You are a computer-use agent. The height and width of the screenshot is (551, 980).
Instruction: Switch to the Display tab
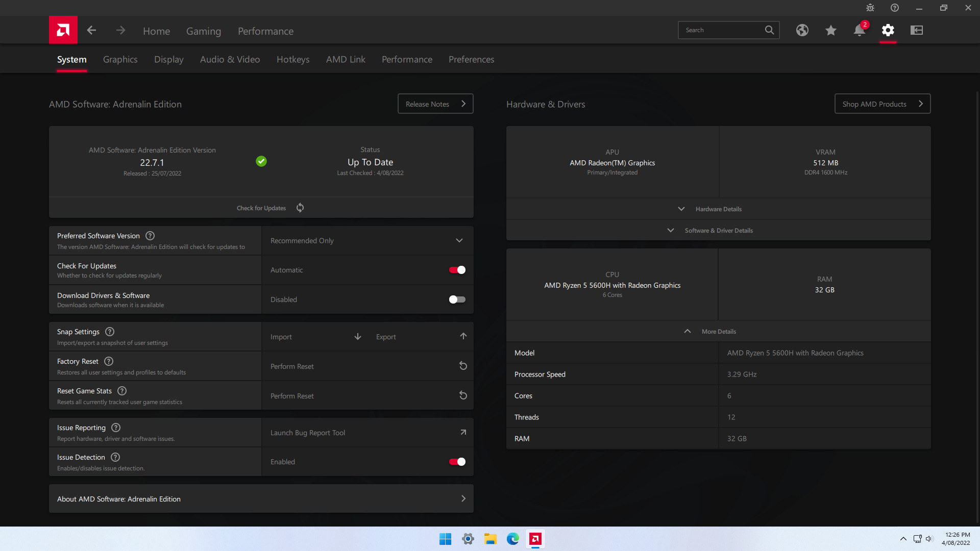tap(168, 59)
